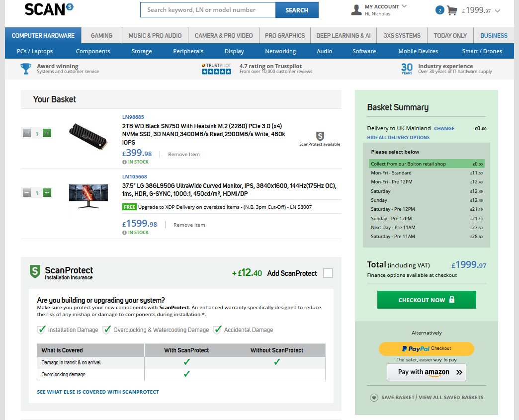Select Sunday £12.49 delivery option
The image size is (519, 420).
[x=427, y=200]
